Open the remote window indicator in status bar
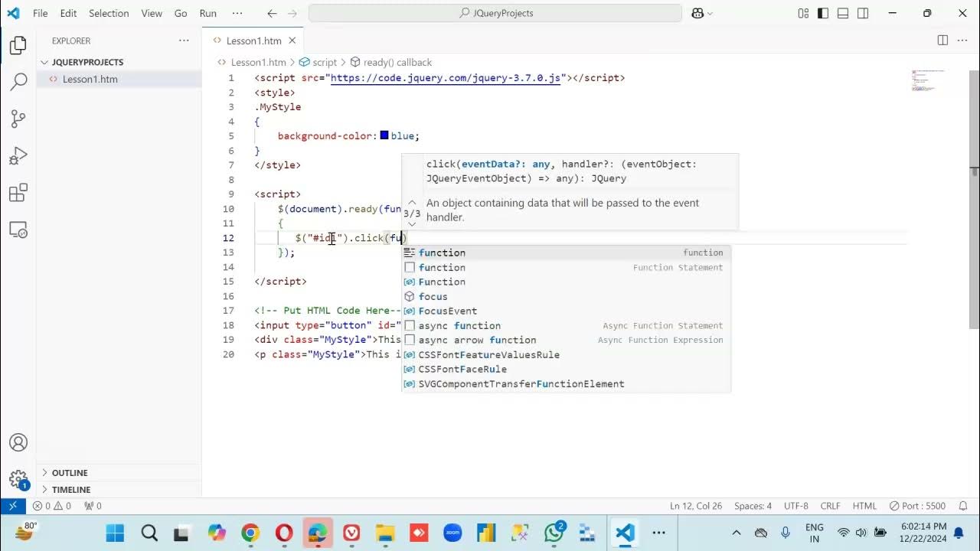Viewport: 980px width, 551px height. pos(13,506)
